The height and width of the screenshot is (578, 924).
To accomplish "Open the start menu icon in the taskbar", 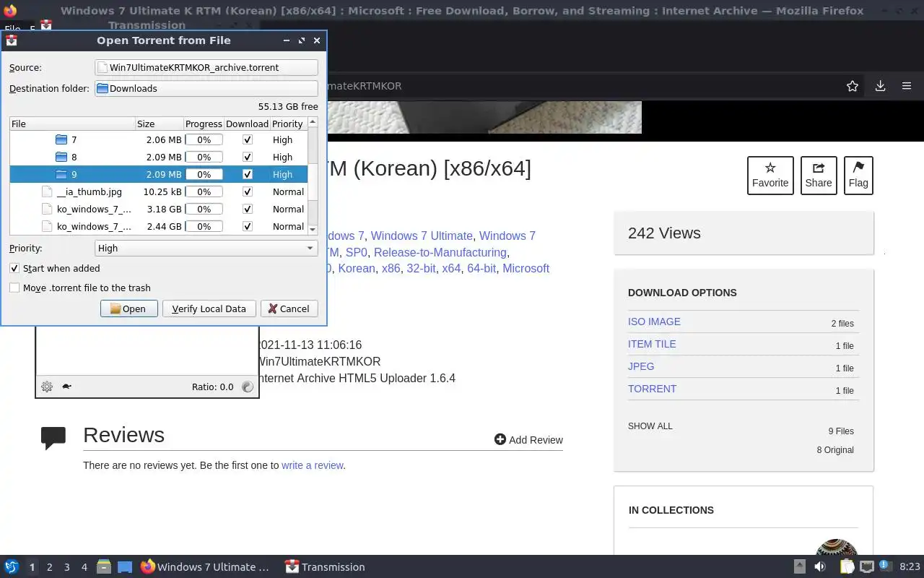I will pos(11,567).
